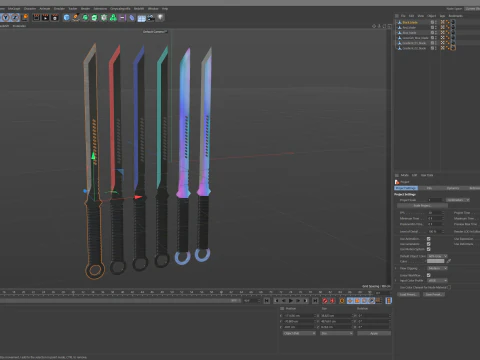Click texture tag on Black blade row
The image size is (480, 360).
443,22
